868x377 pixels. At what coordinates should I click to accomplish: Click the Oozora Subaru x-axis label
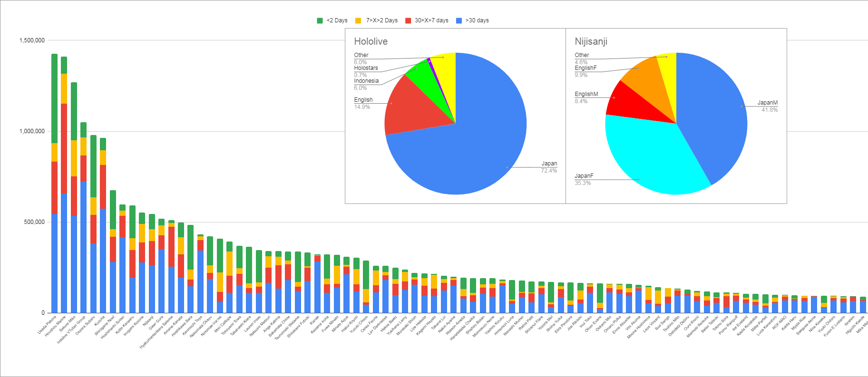tap(86, 325)
